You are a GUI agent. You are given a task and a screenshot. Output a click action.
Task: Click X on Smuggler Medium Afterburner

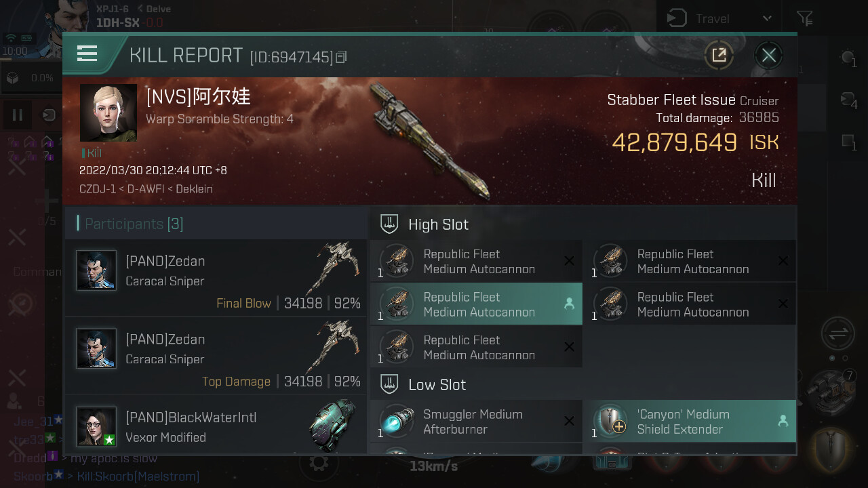pos(569,422)
